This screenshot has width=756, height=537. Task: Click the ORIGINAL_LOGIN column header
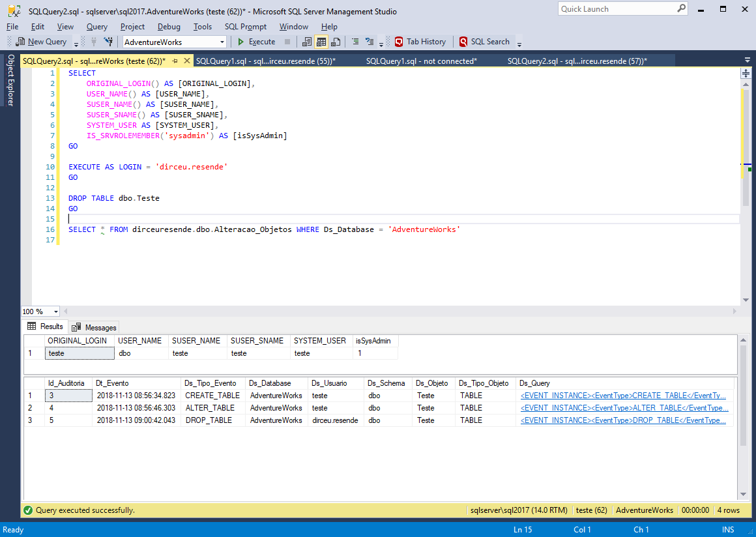tap(80, 341)
